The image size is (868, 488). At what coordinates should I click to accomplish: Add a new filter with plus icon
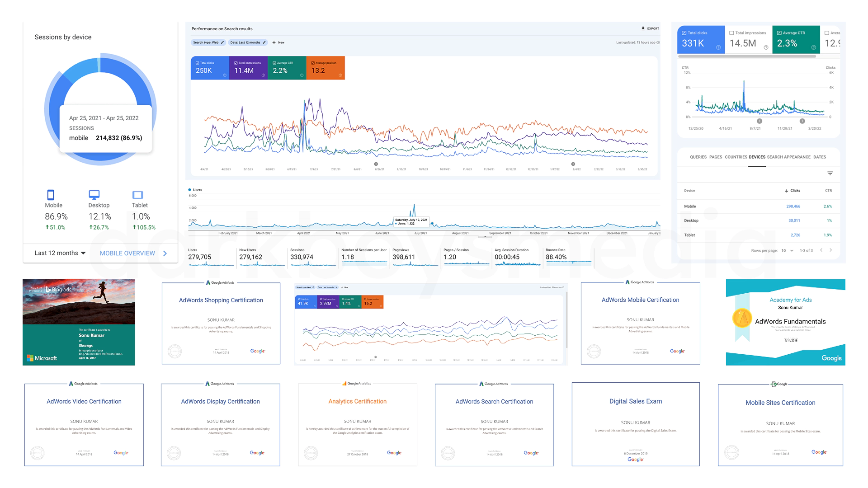click(274, 42)
